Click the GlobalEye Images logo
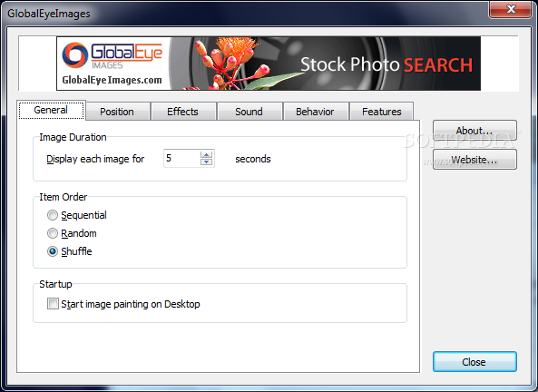 click(x=112, y=55)
